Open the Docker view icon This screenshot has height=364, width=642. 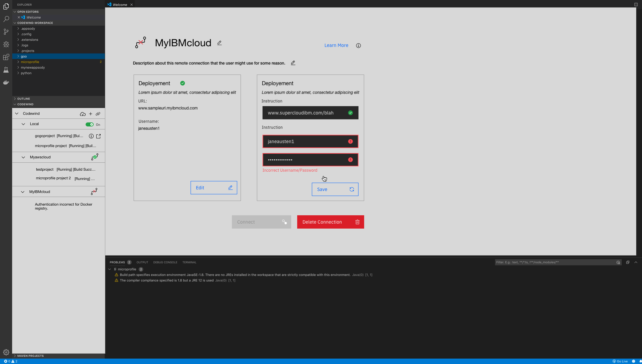point(6,83)
